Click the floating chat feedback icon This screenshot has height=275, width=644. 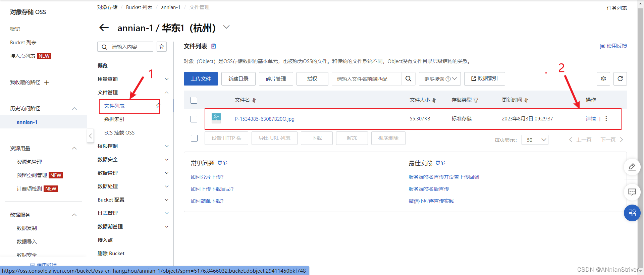click(632, 192)
